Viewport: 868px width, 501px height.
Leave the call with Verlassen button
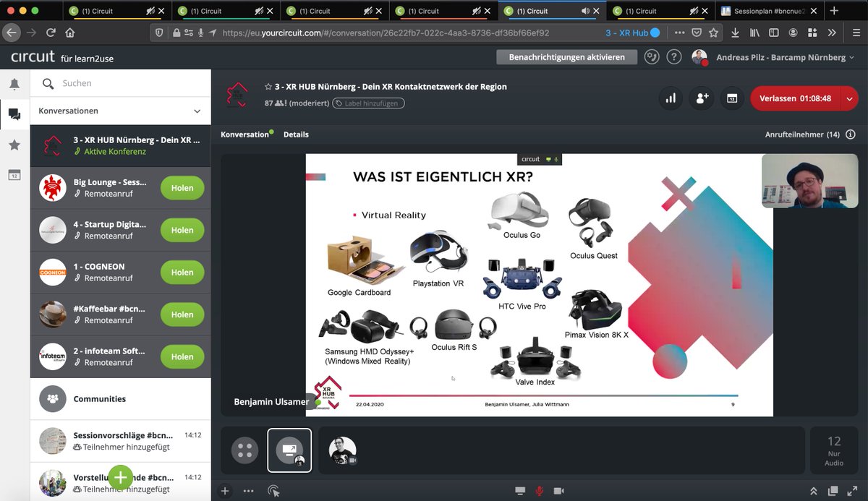coord(795,98)
